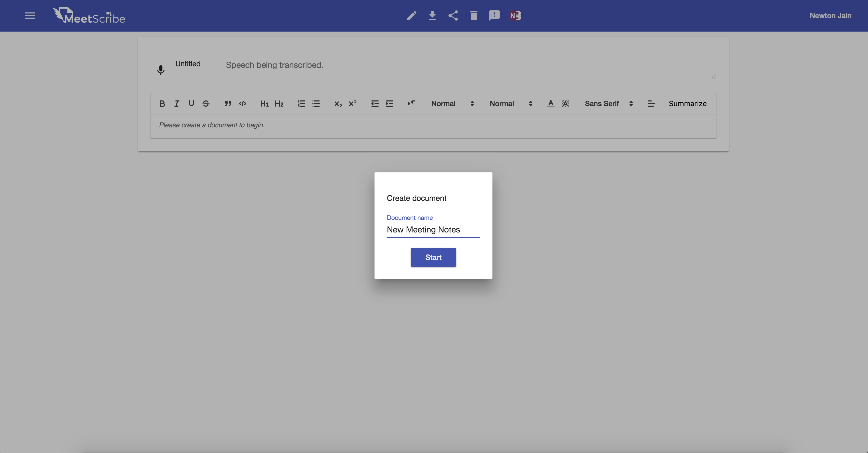Open the feedback message icon
This screenshot has width=868, height=453.
494,16
